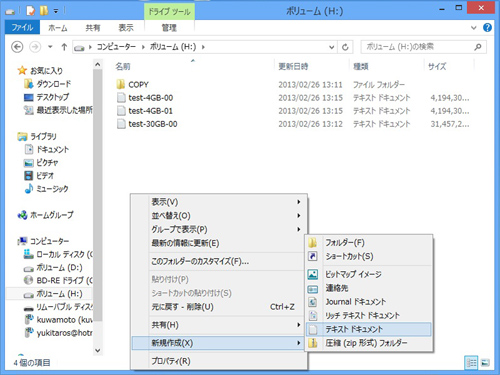Click the navigation pane scroll down arrow

[98, 350]
